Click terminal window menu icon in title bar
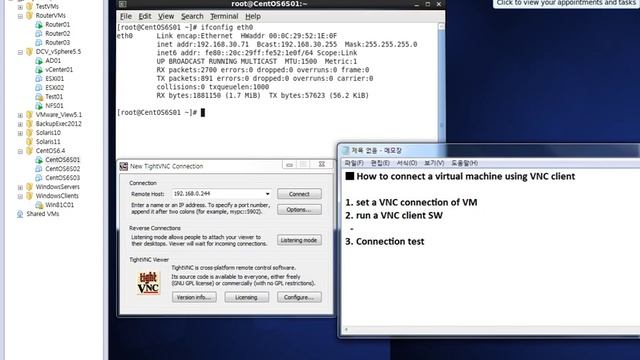Screen dimensions: 640x360 (x=122, y=4)
